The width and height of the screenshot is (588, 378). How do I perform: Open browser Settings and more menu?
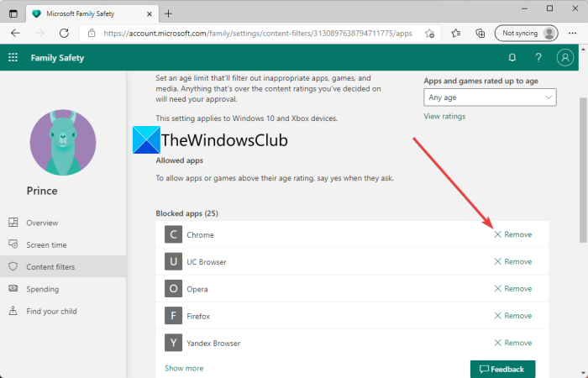(x=572, y=34)
